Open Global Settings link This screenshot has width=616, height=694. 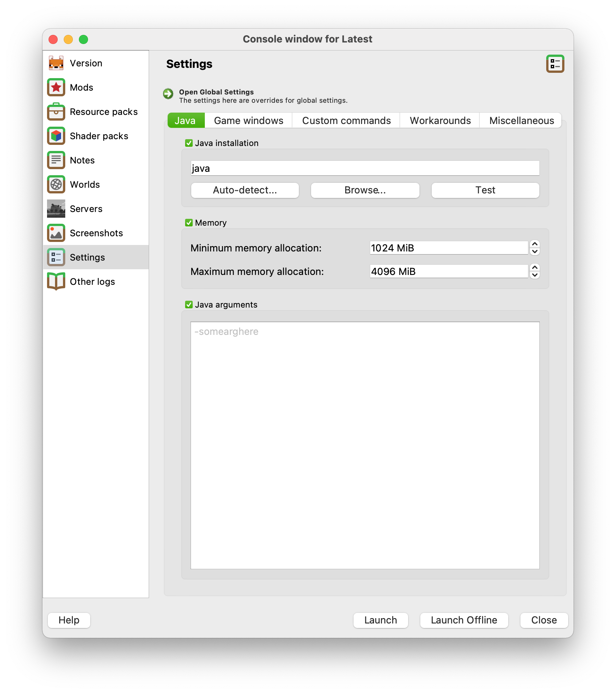click(x=216, y=92)
